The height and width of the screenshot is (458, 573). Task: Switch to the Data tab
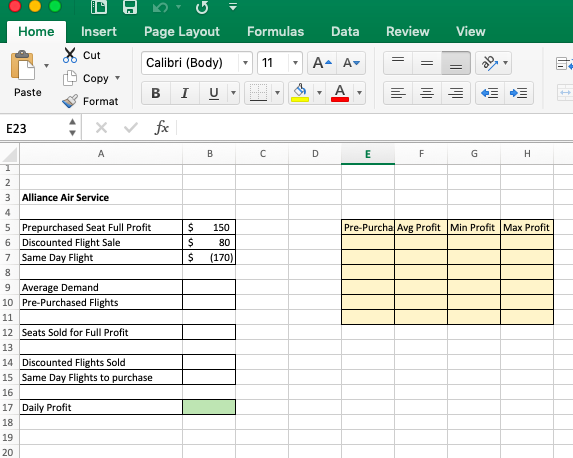coord(345,32)
